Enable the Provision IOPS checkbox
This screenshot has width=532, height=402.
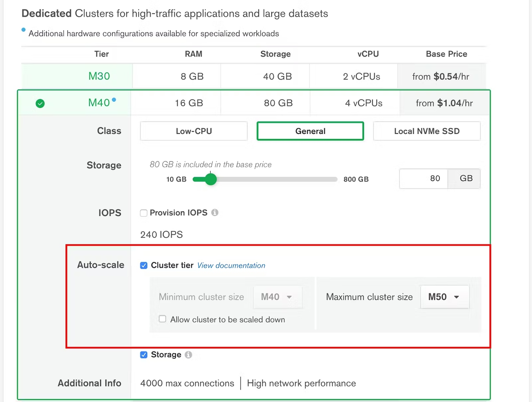coord(143,213)
